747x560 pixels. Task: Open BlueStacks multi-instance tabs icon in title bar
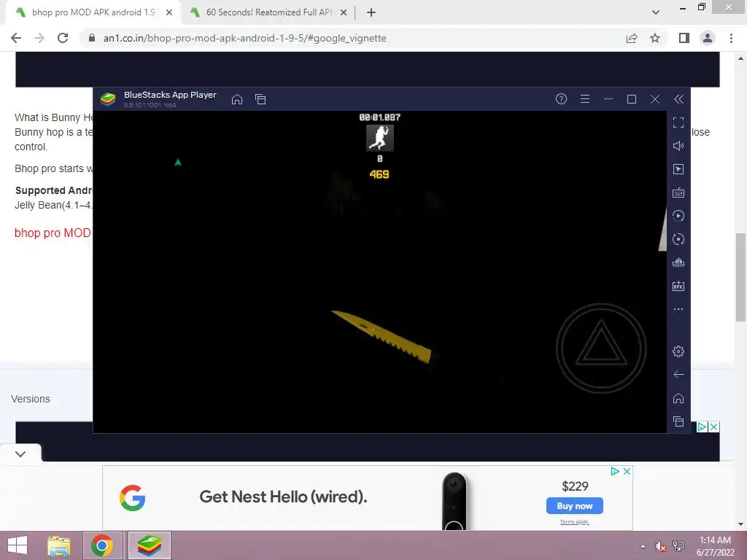260,99
